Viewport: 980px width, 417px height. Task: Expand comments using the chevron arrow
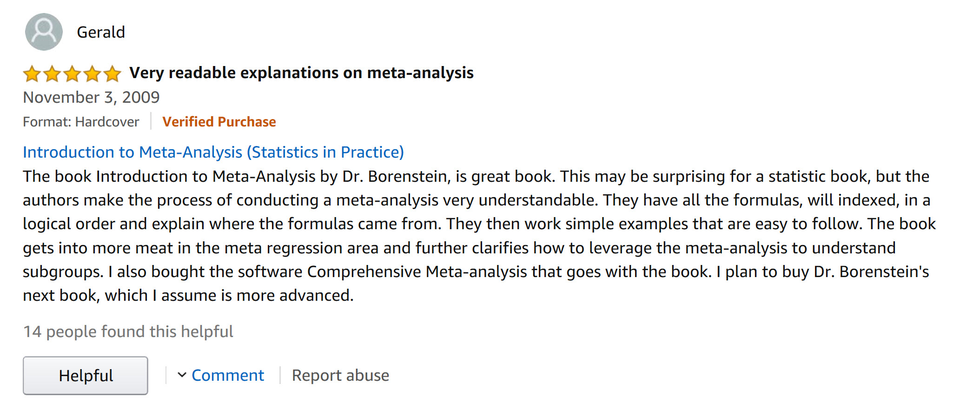(x=182, y=375)
